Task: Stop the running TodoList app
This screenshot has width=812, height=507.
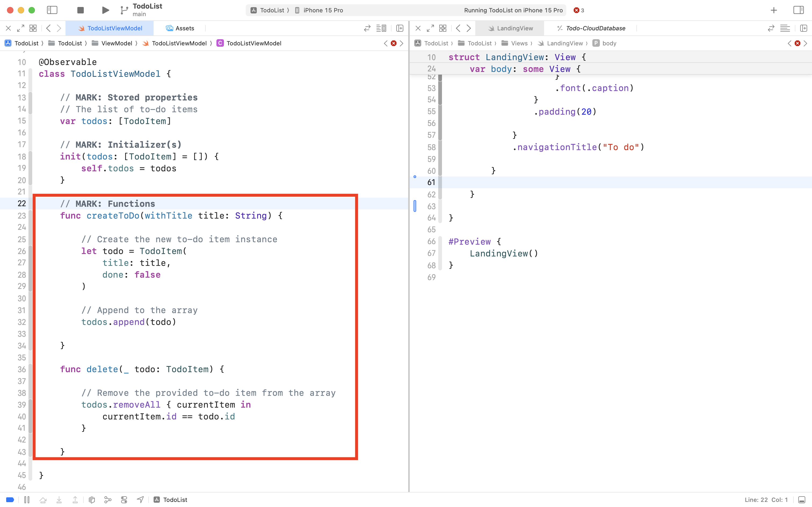Action: (x=80, y=10)
